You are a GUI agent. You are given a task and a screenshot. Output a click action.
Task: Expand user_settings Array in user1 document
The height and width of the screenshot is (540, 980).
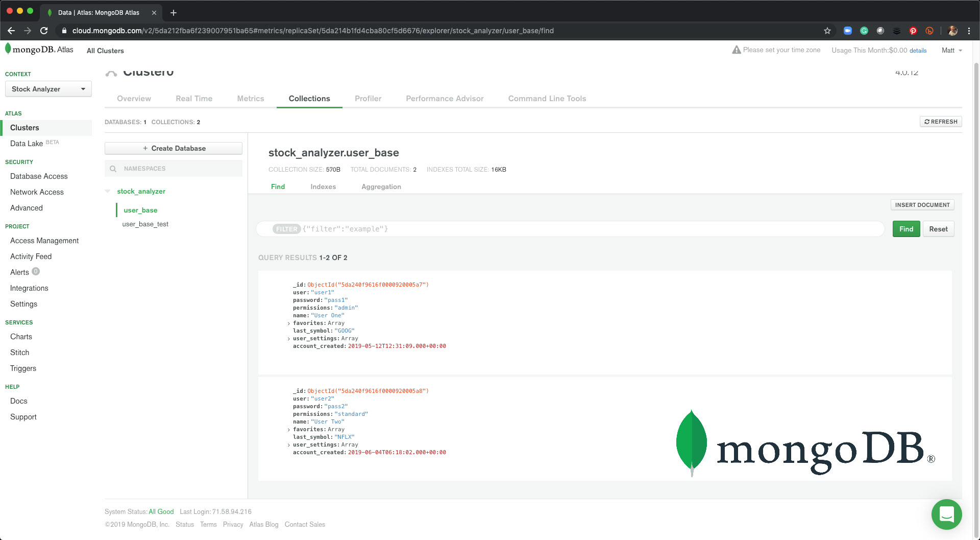pyautogui.click(x=288, y=339)
